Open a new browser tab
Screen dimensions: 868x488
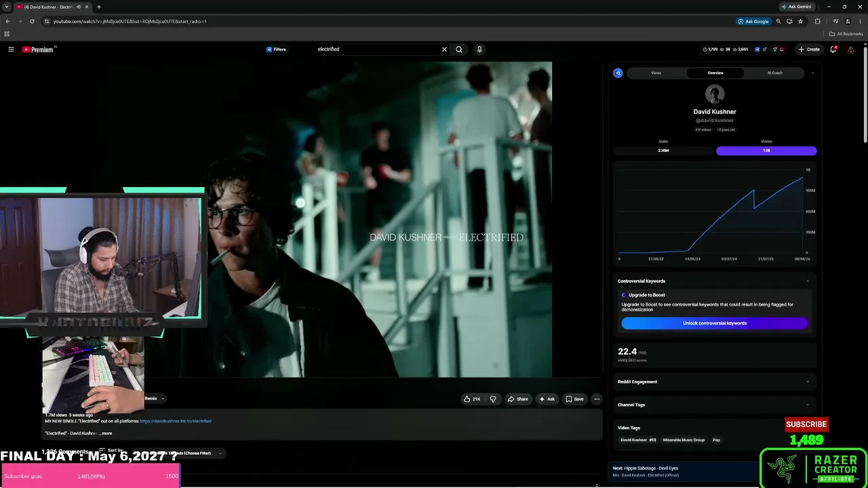click(x=98, y=7)
